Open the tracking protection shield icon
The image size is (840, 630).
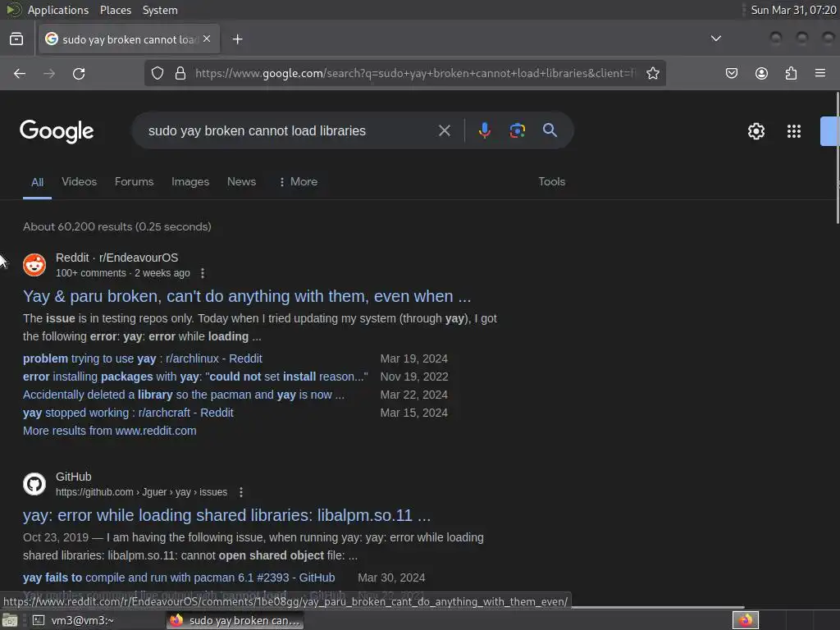point(157,73)
